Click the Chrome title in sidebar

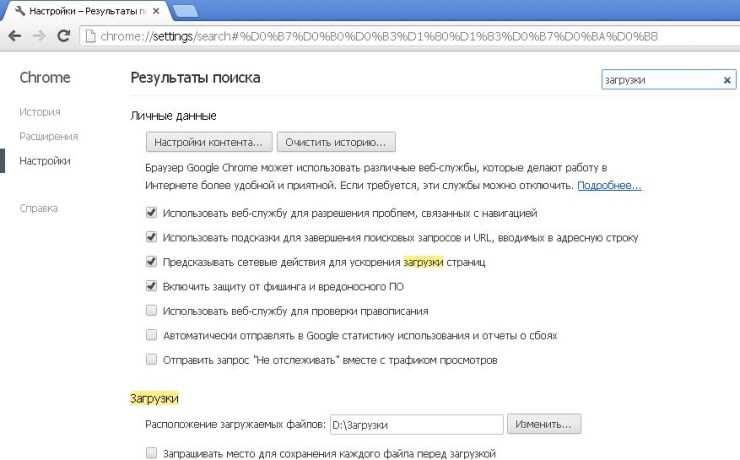pos(45,78)
